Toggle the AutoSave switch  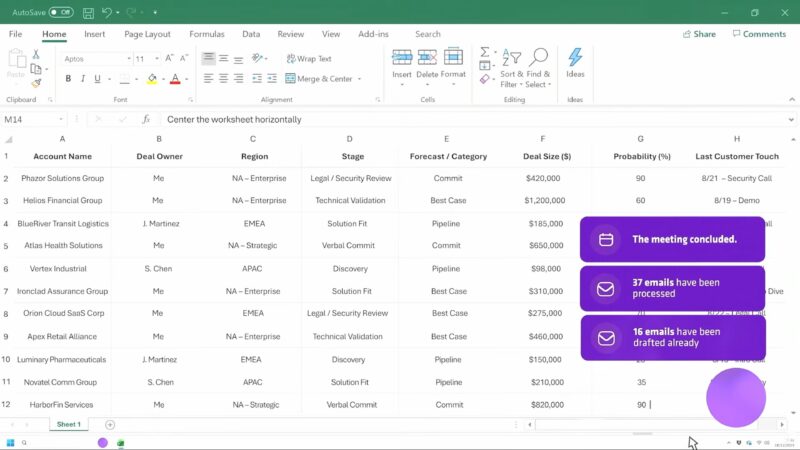[x=61, y=12]
